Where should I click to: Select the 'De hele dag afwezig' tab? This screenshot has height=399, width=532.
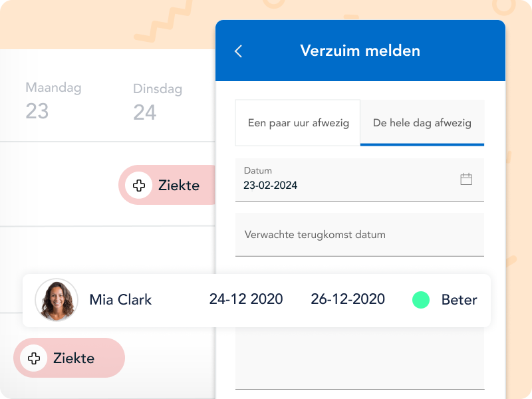[x=422, y=123]
